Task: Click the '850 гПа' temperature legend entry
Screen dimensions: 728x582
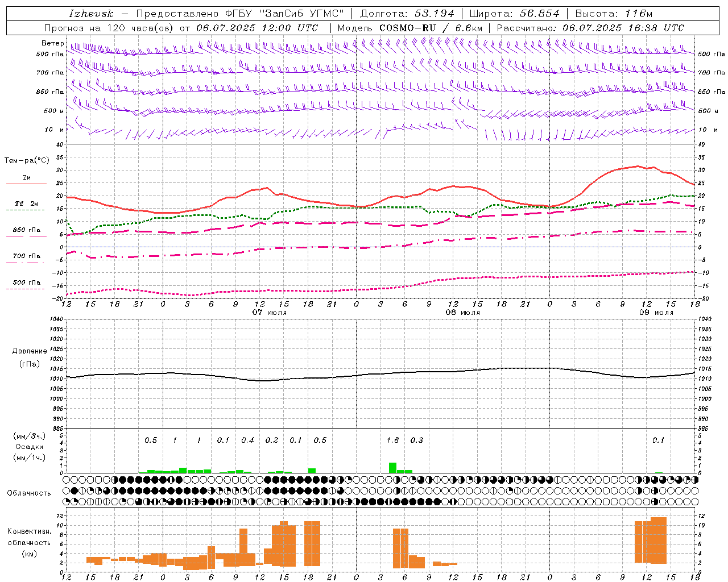Action: (x=27, y=230)
